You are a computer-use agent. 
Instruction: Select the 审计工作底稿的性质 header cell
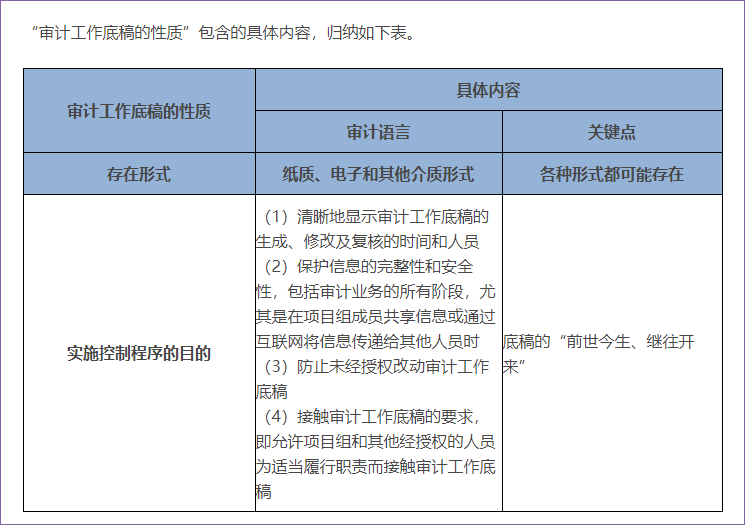coord(139,111)
